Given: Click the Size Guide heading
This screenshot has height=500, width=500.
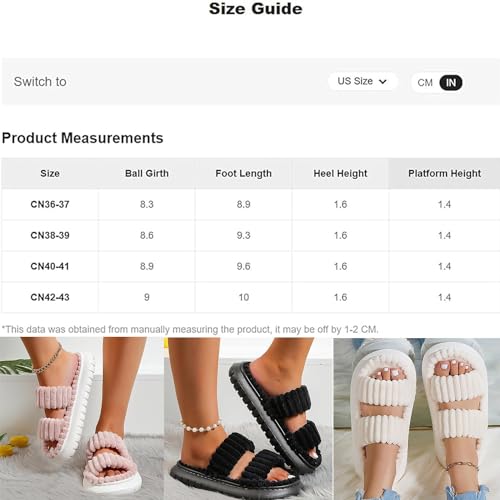Looking at the screenshot, I should [x=256, y=9].
